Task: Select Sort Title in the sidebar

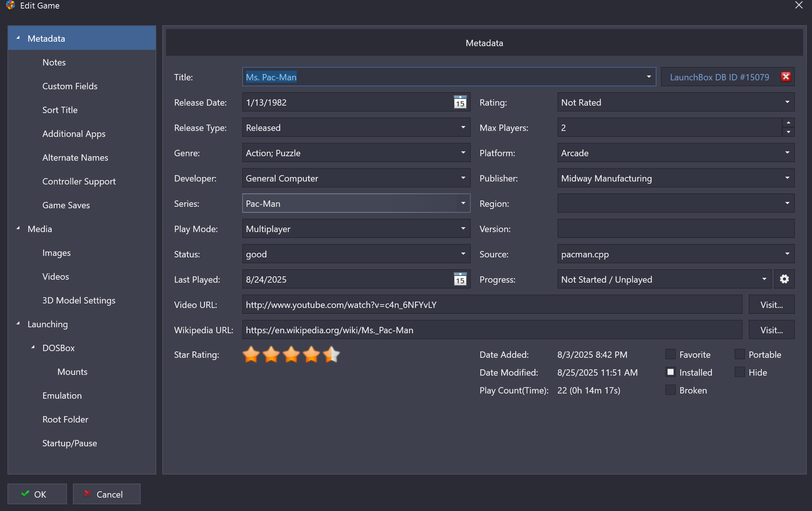Action: (x=60, y=110)
